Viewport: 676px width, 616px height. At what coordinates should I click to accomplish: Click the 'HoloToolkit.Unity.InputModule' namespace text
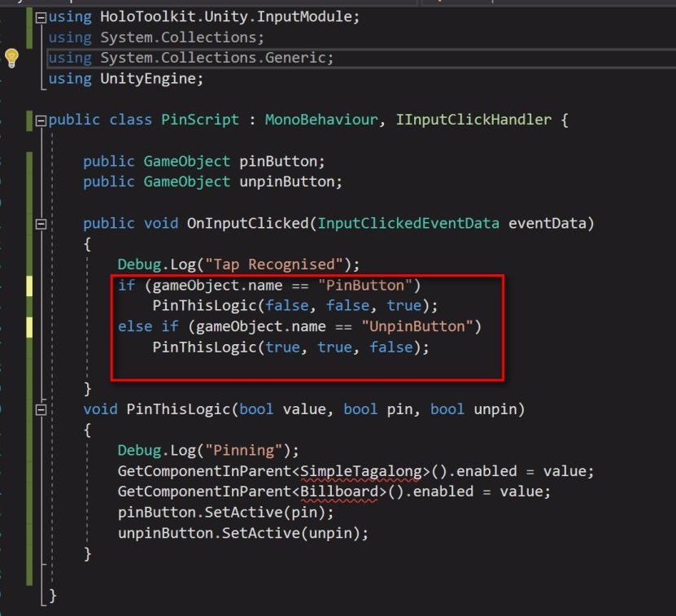click(x=226, y=17)
